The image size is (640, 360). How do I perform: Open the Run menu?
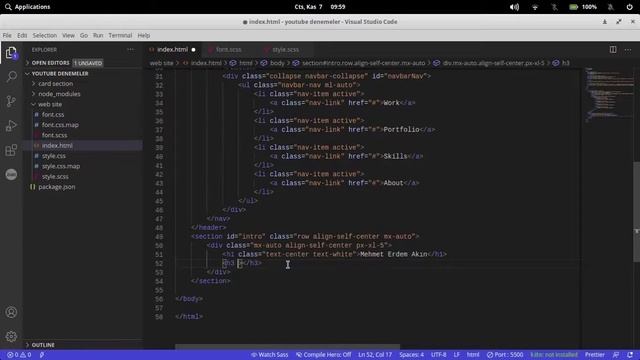pyautogui.click(x=98, y=36)
